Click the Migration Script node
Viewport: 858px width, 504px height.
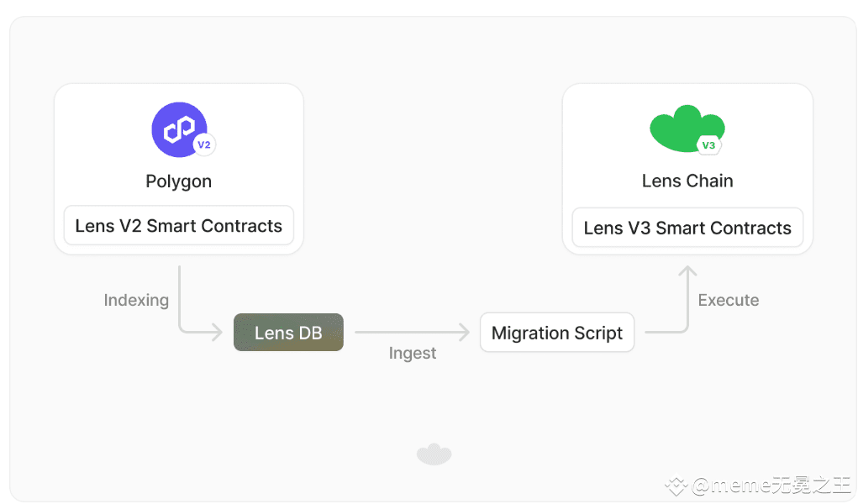tap(556, 333)
